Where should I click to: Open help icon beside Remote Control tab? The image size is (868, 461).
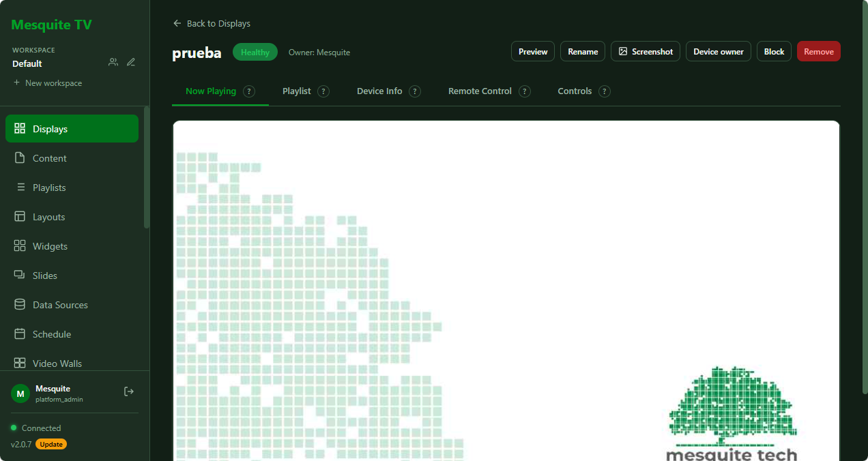pyautogui.click(x=524, y=91)
